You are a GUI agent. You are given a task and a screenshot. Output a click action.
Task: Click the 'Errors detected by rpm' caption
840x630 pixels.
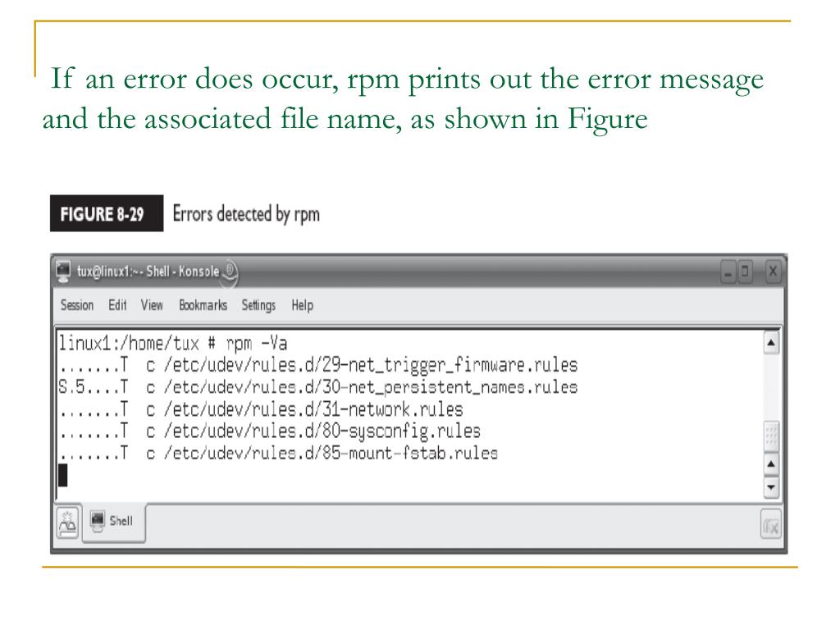pos(246,214)
